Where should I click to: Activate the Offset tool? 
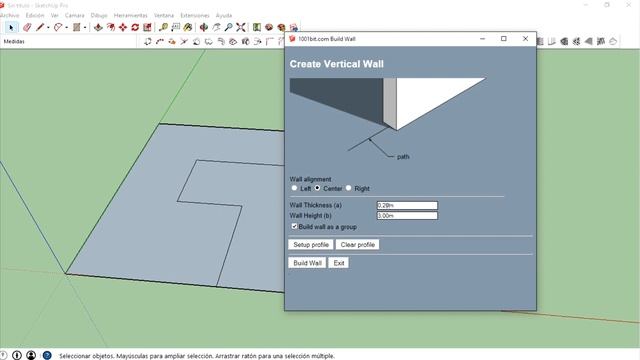pos(111,27)
